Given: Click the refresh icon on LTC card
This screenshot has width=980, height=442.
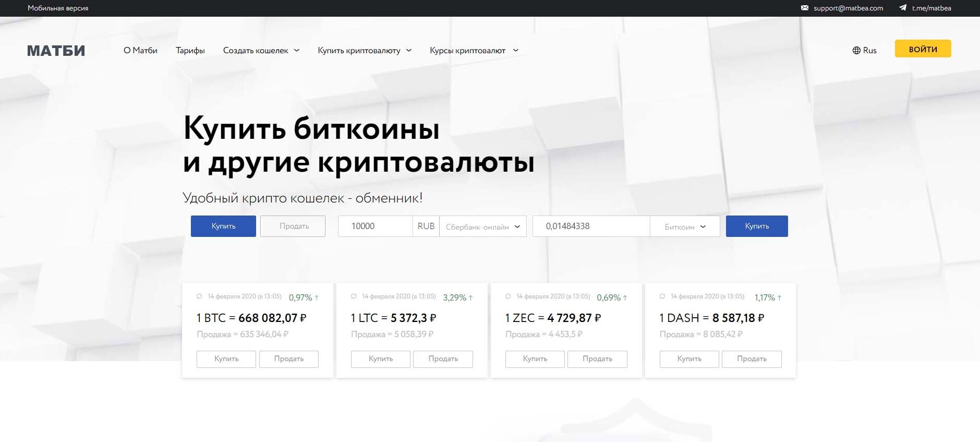Looking at the screenshot, I should pos(354,296).
